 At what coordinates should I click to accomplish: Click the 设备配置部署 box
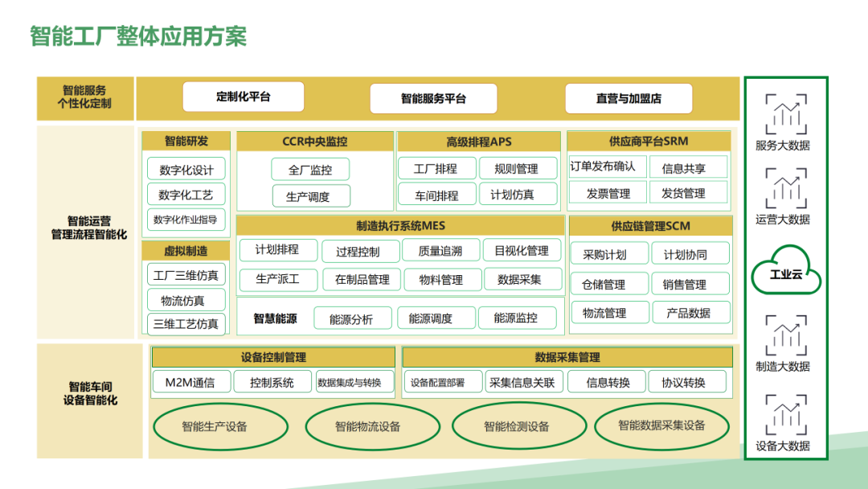tap(443, 381)
